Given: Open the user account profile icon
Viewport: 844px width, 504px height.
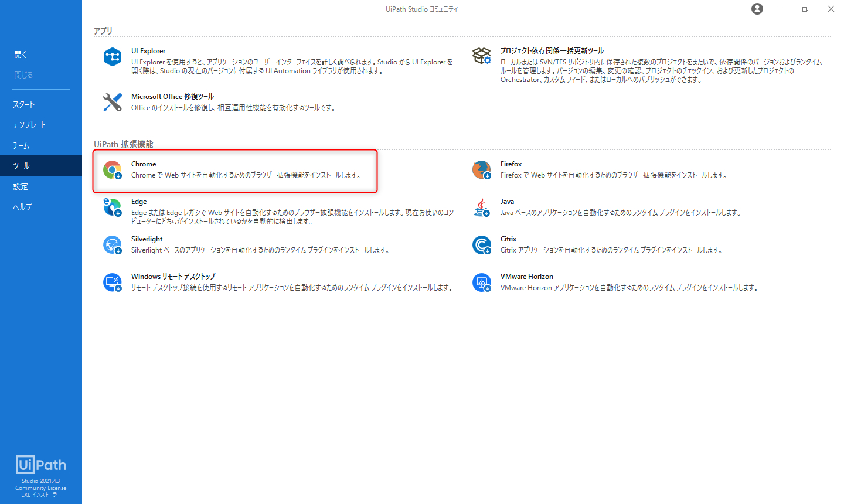Looking at the screenshot, I should tap(757, 9).
